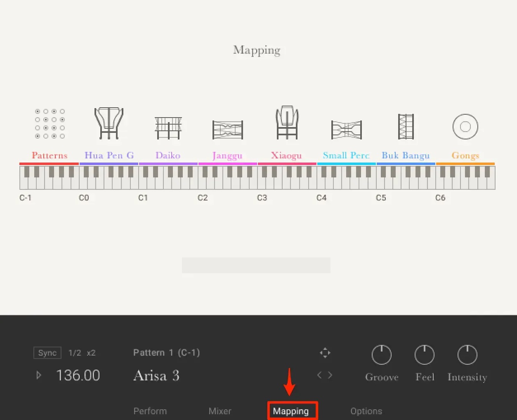Adjust the Groove knob
The width and height of the screenshot is (517, 420).
point(382,355)
